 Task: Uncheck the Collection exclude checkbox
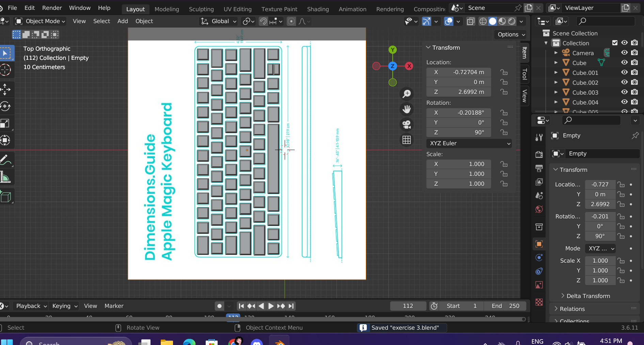pos(615,43)
